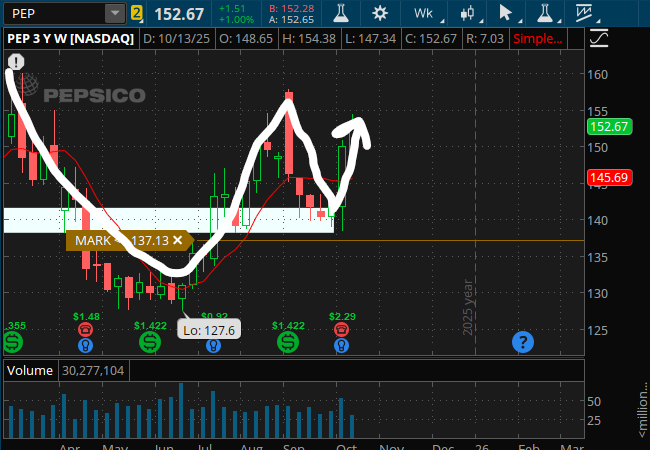This screenshot has width=650, height=450.
Task: Open the symbol dropdown arrow beside PEP
Action: [x=115, y=14]
